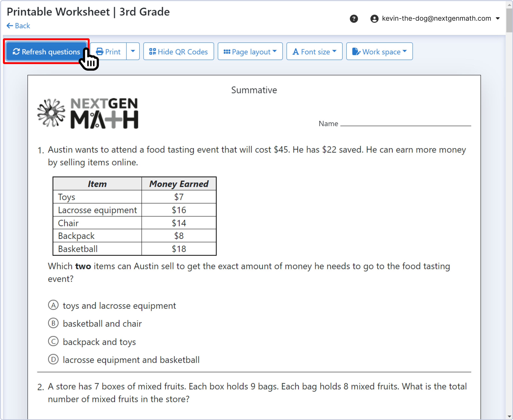Screen dimensions: 513x420
Task: Click the 'Lacrosse equipment' table cell
Action: coord(97,210)
